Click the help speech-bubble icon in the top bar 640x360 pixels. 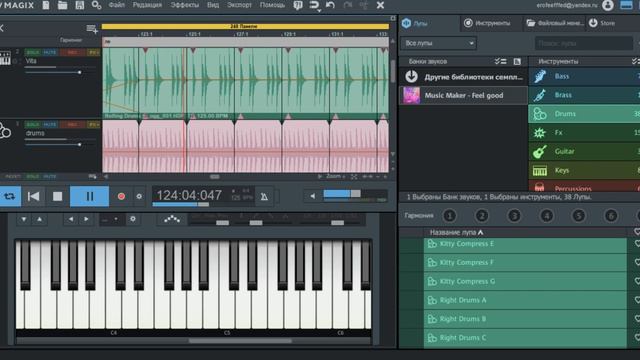(298, 5)
